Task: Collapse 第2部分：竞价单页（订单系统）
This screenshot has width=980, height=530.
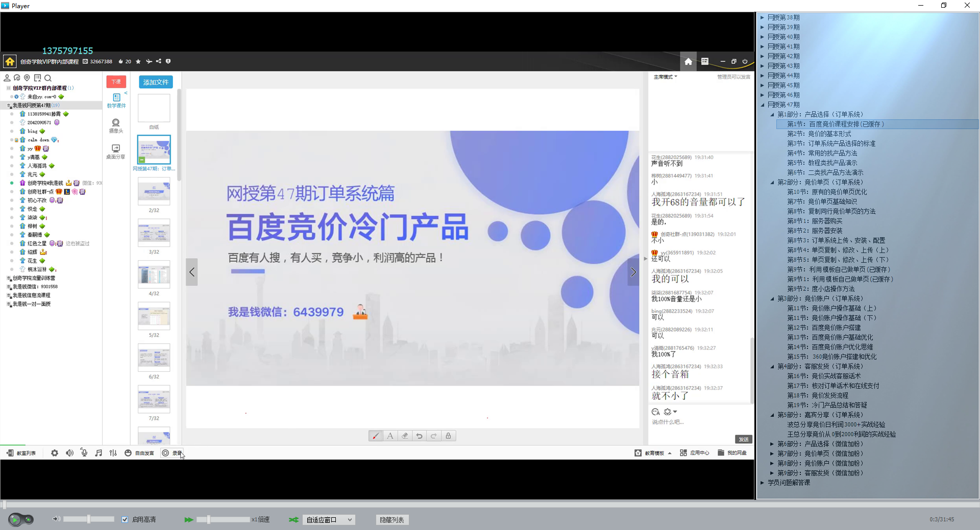Action: (772, 182)
